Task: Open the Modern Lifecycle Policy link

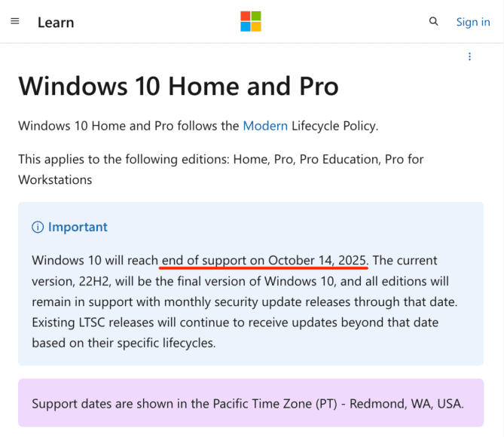Action: click(264, 126)
